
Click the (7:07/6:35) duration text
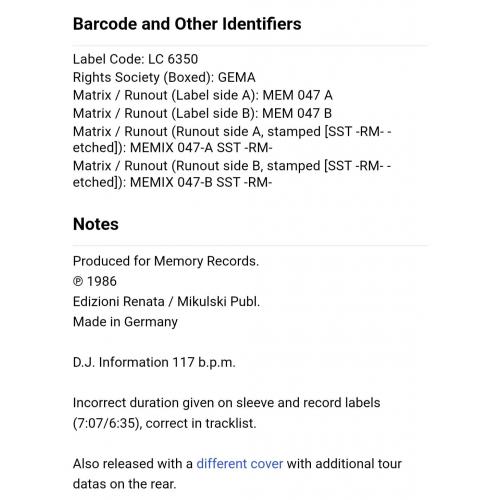107,423
